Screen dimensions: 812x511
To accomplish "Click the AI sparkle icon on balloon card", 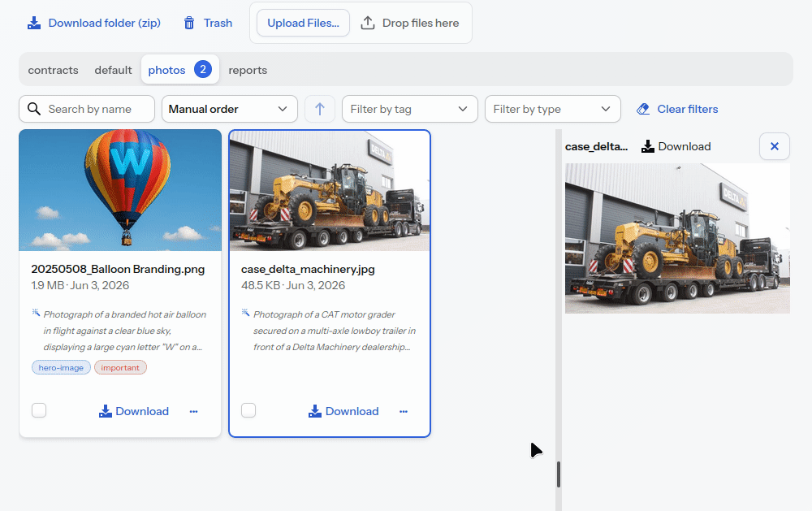I will 36,313.
